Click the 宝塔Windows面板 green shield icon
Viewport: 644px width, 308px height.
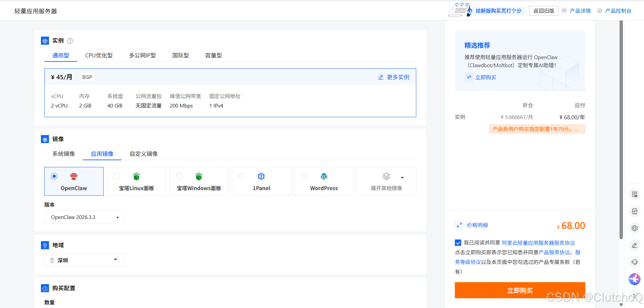pos(199,176)
